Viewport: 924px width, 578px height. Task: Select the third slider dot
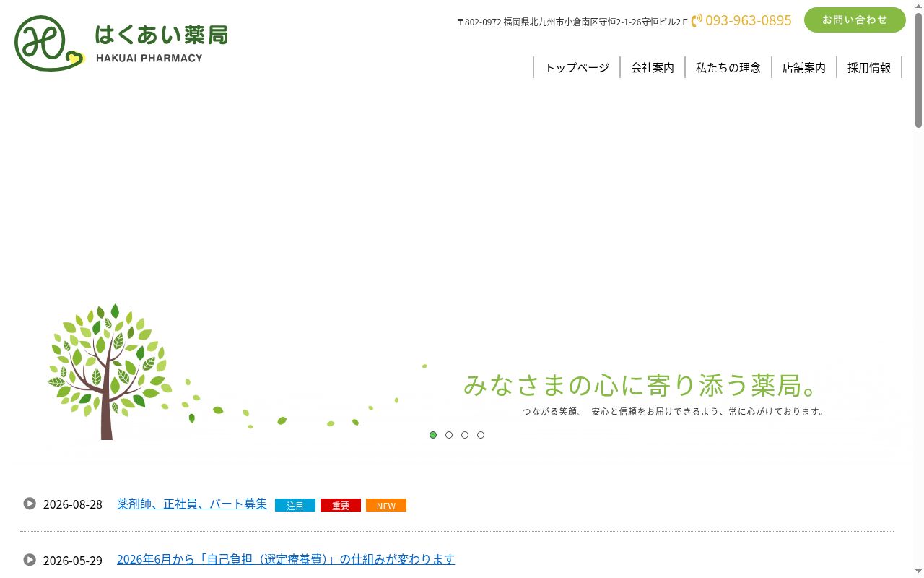click(465, 435)
